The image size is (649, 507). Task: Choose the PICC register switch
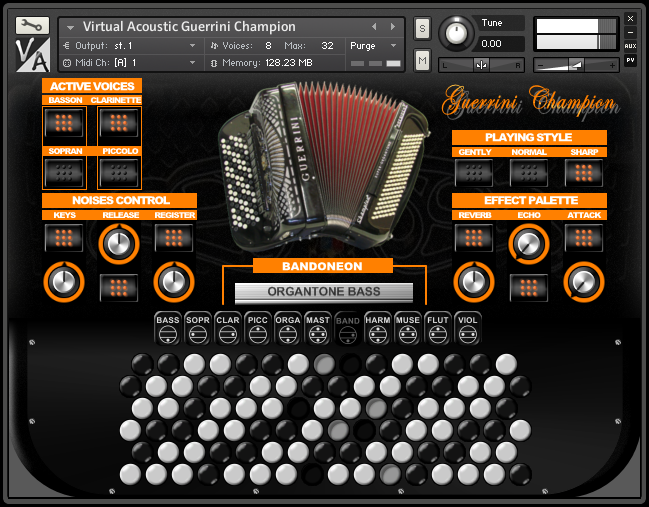[x=257, y=329]
